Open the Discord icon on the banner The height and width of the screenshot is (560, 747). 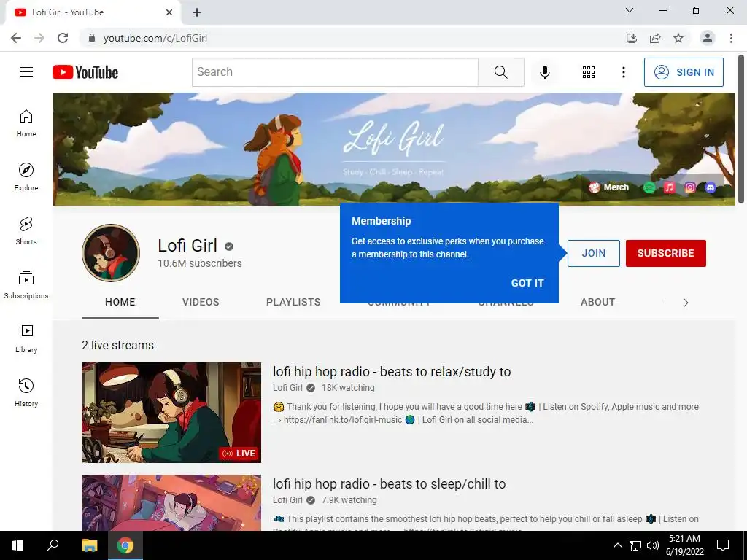[x=711, y=187]
